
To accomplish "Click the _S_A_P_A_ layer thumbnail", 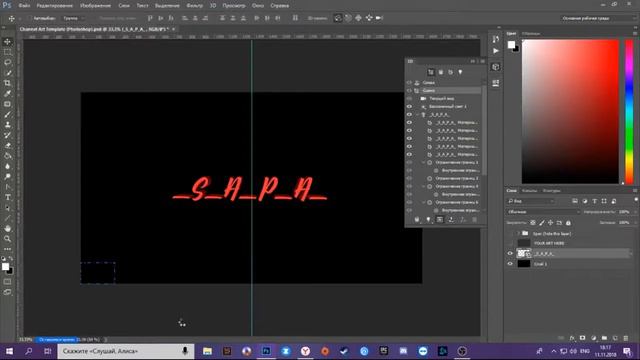I will tap(524, 253).
